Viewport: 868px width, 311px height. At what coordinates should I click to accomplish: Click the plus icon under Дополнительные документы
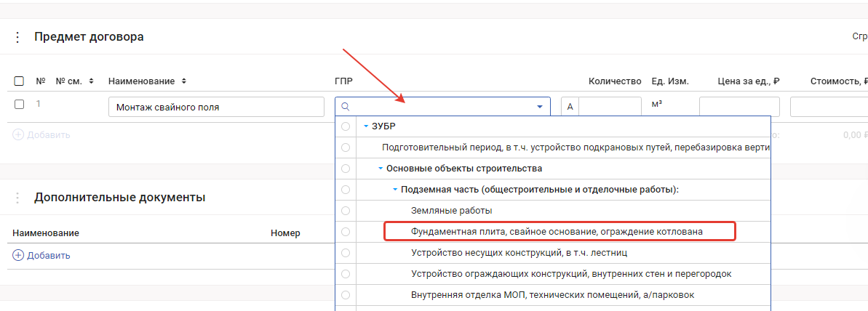[x=18, y=255]
